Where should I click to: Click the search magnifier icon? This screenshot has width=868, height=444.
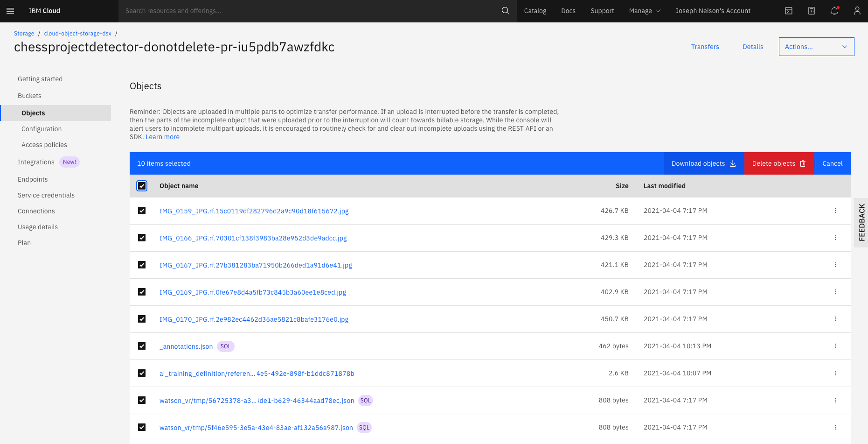[x=505, y=10]
